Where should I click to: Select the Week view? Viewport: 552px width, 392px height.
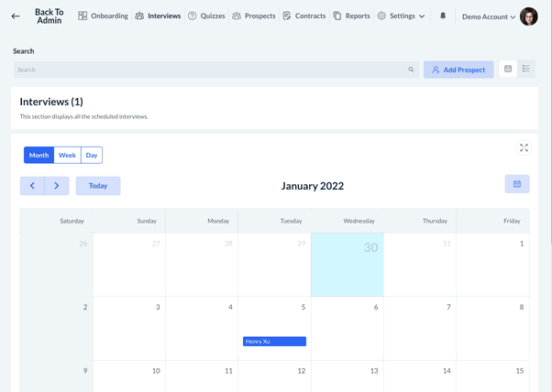pyautogui.click(x=67, y=155)
